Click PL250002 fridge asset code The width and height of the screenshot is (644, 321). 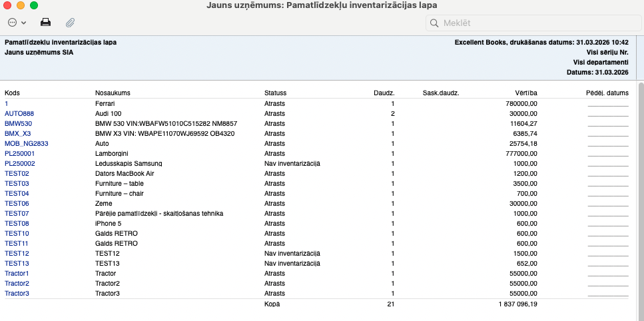[19, 164]
